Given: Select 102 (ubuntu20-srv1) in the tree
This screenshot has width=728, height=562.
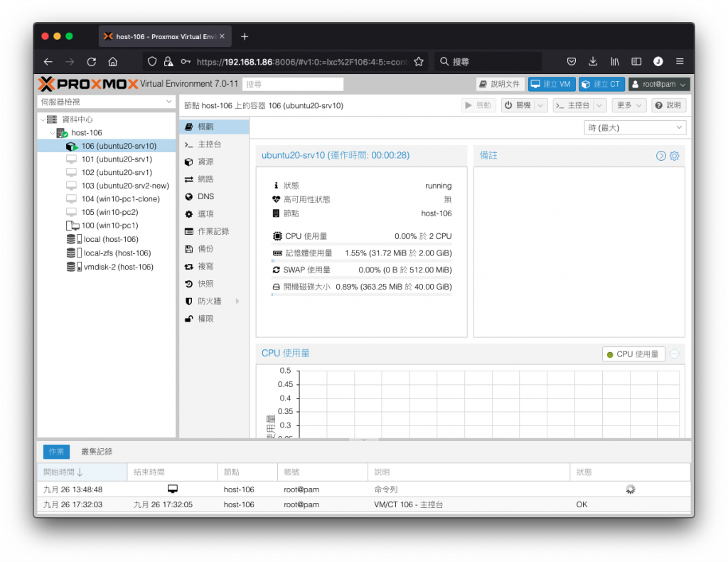Looking at the screenshot, I should click(107, 172).
